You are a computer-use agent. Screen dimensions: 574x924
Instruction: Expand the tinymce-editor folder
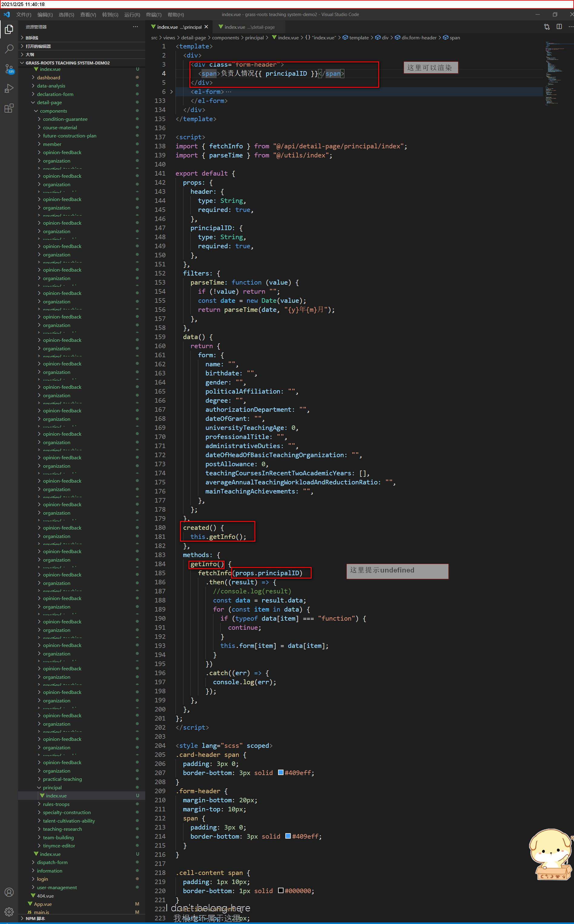point(82,846)
